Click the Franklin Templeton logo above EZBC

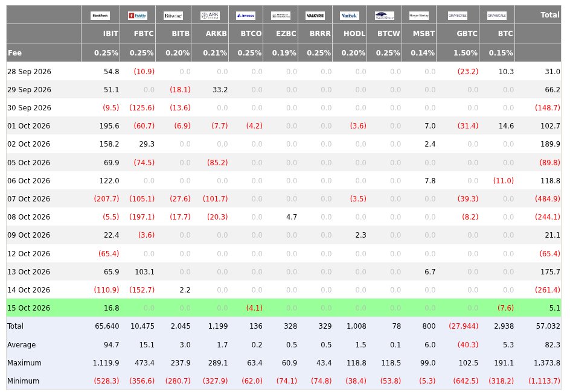click(281, 16)
